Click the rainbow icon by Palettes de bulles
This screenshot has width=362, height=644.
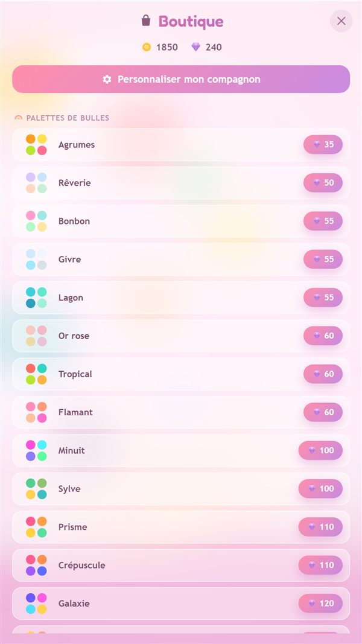pos(19,118)
